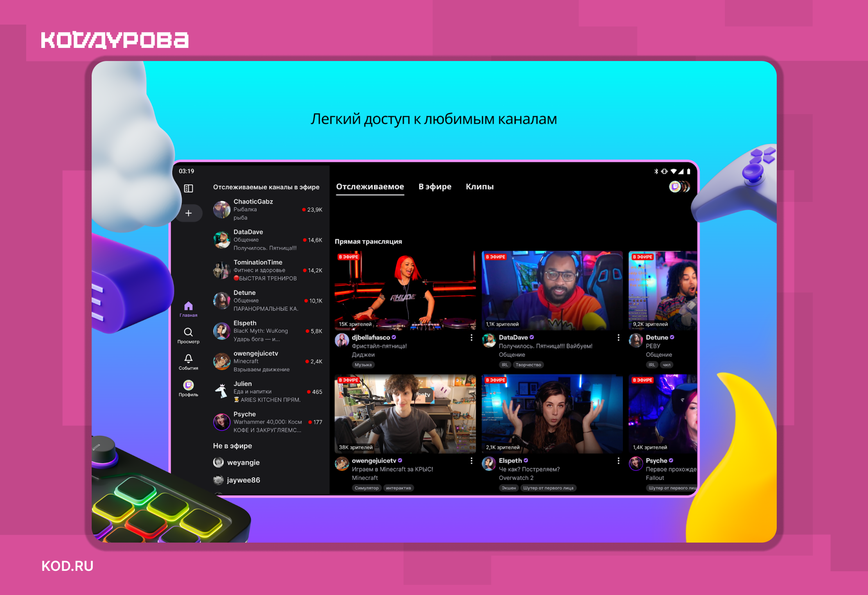Open Elspeth channel in followed list
The image size is (868, 595).
(268, 331)
